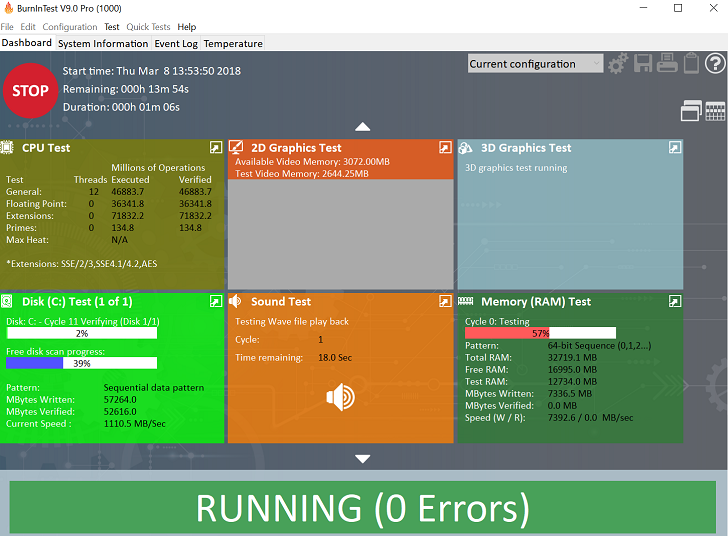Click the Available Video Memory text

(x=312, y=162)
